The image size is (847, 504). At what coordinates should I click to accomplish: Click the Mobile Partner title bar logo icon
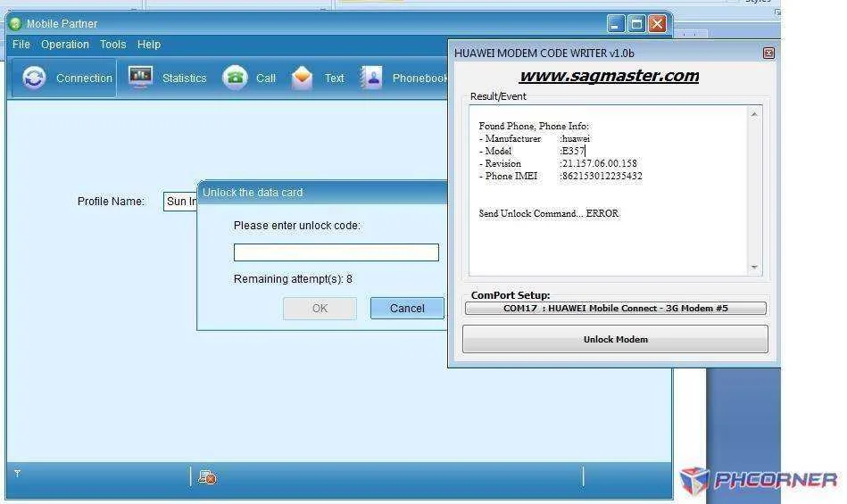tap(15, 23)
